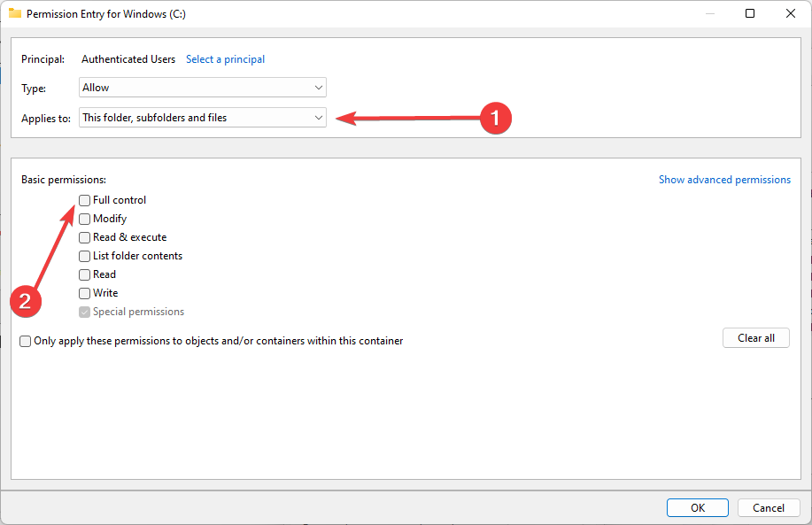Image resolution: width=812 pixels, height=525 pixels.
Task: Check the Write permission box
Action: pos(84,294)
